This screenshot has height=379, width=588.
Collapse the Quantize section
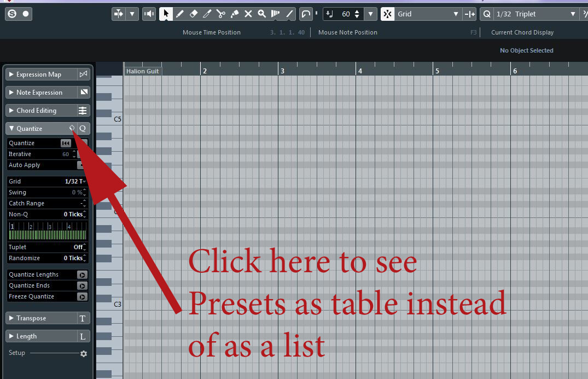tap(11, 128)
